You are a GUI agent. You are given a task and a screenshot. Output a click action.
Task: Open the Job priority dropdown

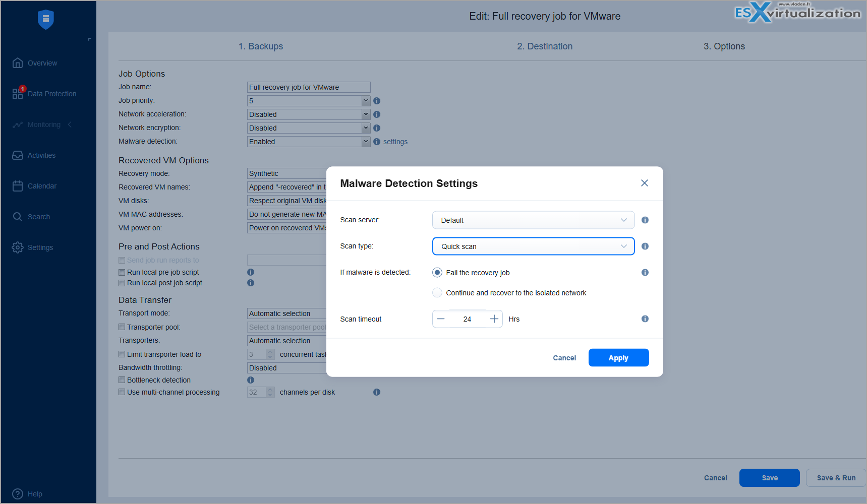point(309,101)
